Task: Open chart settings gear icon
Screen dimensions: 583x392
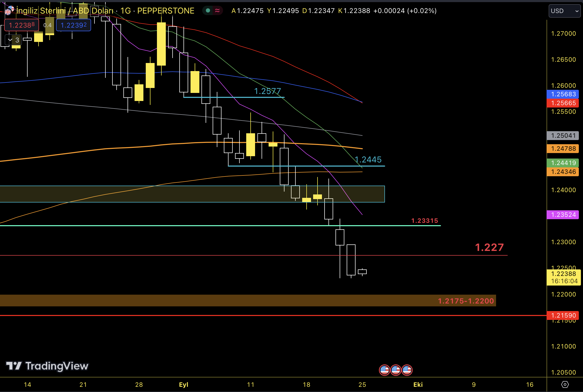Action: point(565,384)
